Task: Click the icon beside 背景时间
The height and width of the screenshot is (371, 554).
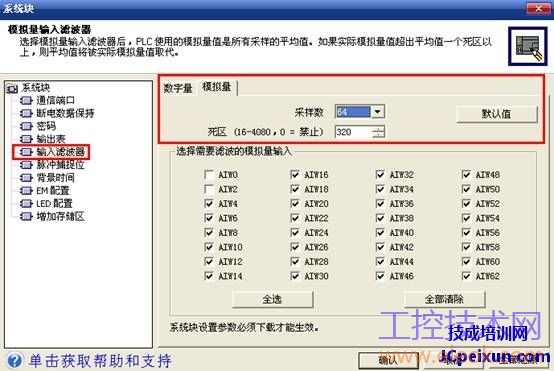Action: coord(26,178)
